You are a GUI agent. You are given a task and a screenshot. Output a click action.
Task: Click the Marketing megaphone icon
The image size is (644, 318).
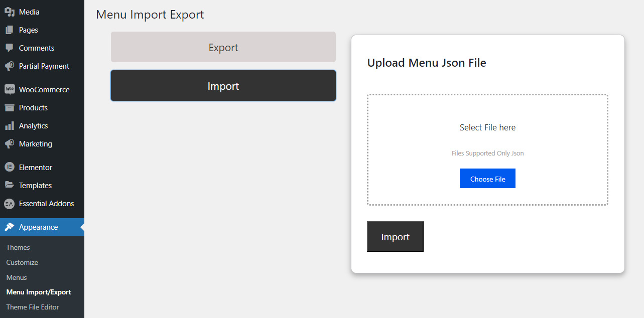pos(9,144)
